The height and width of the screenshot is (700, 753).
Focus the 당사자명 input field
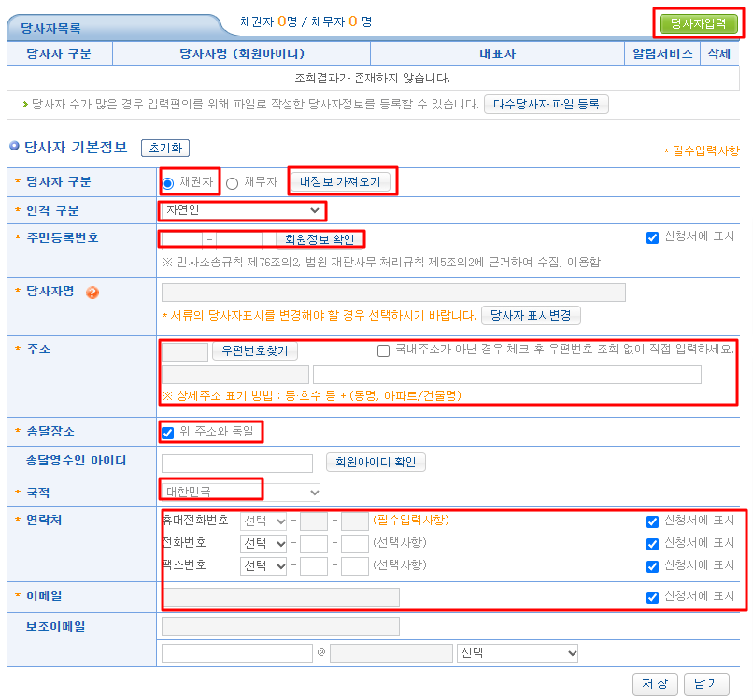click(394, 293)
